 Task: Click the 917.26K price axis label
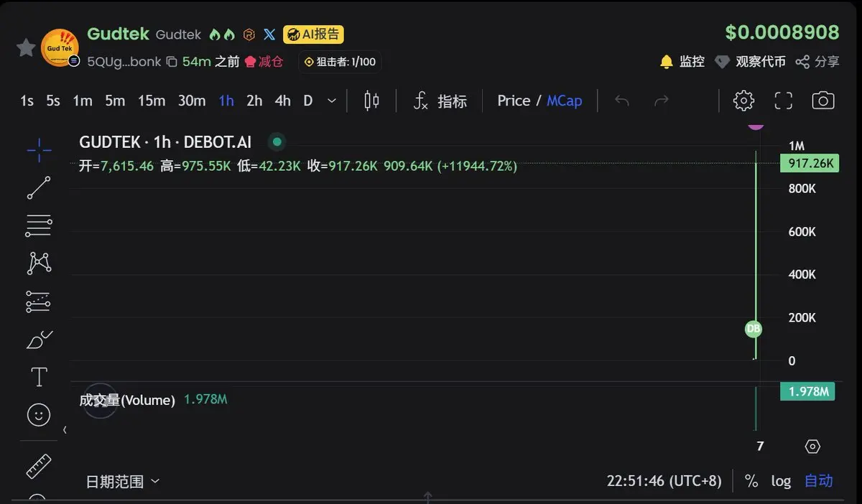coord(808,164)
